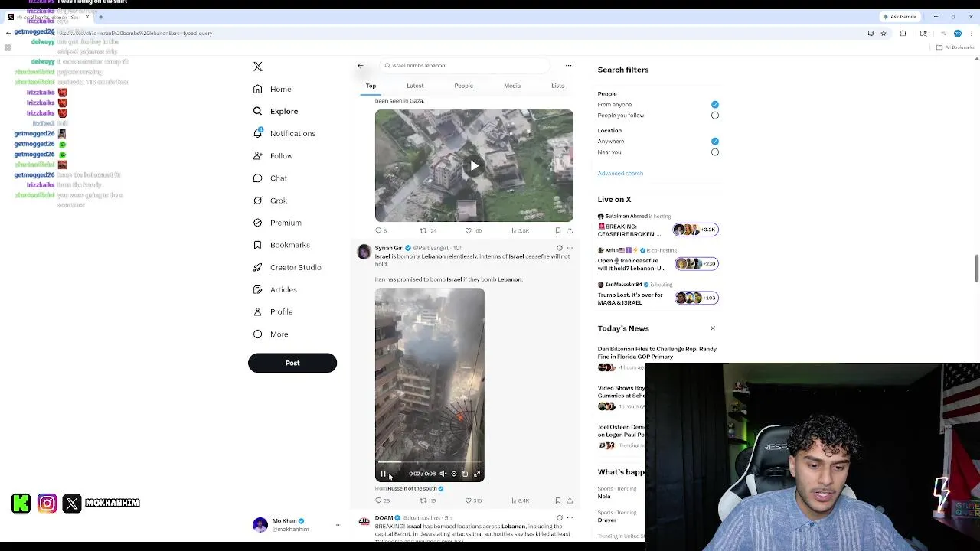The image size is (980, 551).
Task: Switch to the Lists tab
Action: [557, 86]
